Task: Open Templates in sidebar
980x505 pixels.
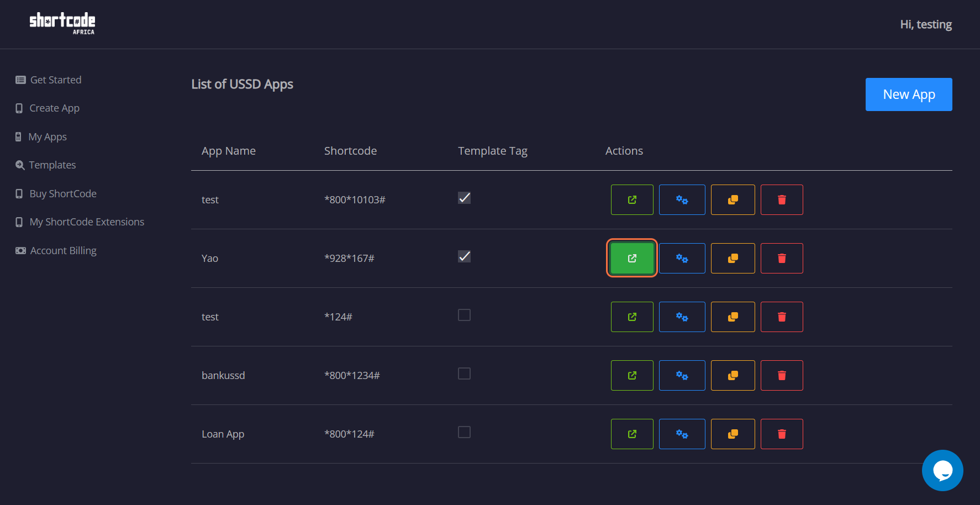Action: click(x=46, y=165)
